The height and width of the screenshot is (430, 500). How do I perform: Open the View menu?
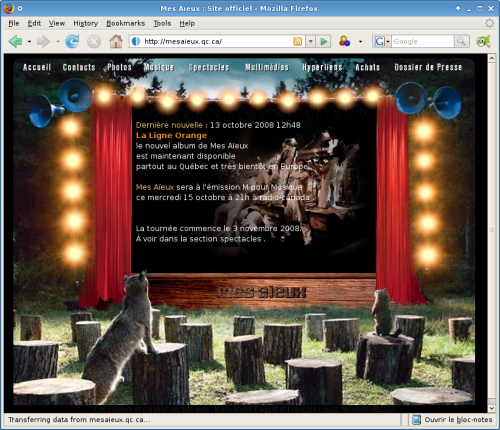tap(57, 23)
